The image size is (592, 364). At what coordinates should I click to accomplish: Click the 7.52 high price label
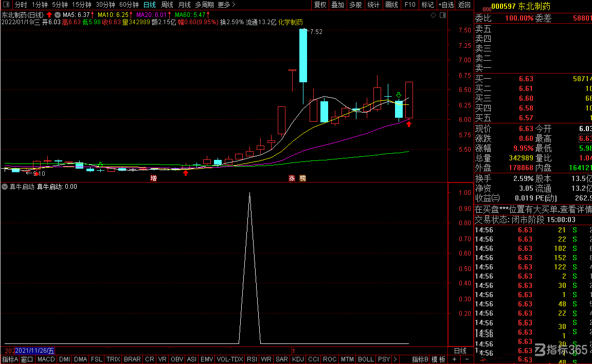tap(316, 32)
